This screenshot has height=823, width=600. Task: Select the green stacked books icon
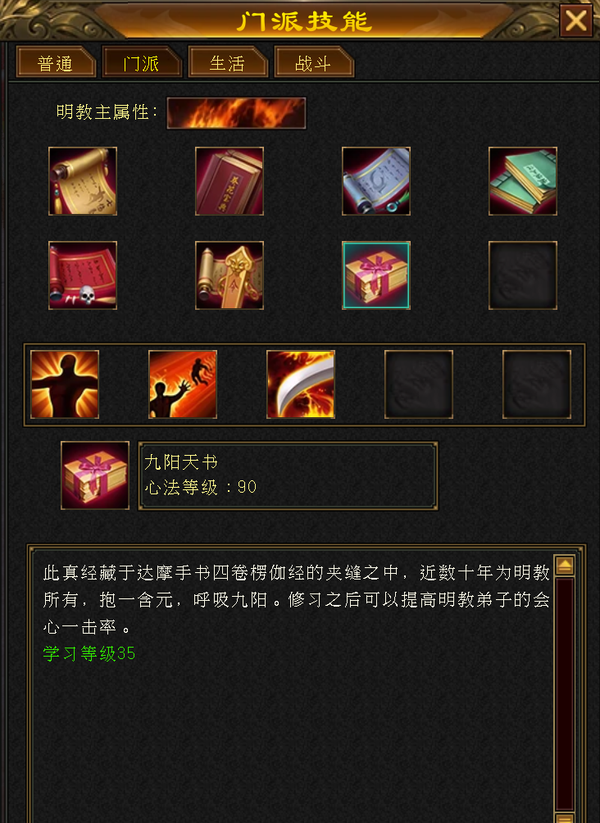[x=523, y=181]
